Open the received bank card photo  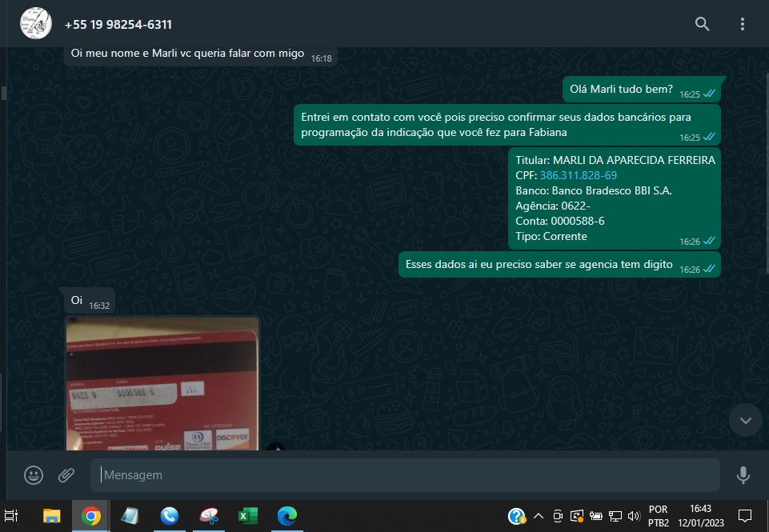[x=162, y=384]
